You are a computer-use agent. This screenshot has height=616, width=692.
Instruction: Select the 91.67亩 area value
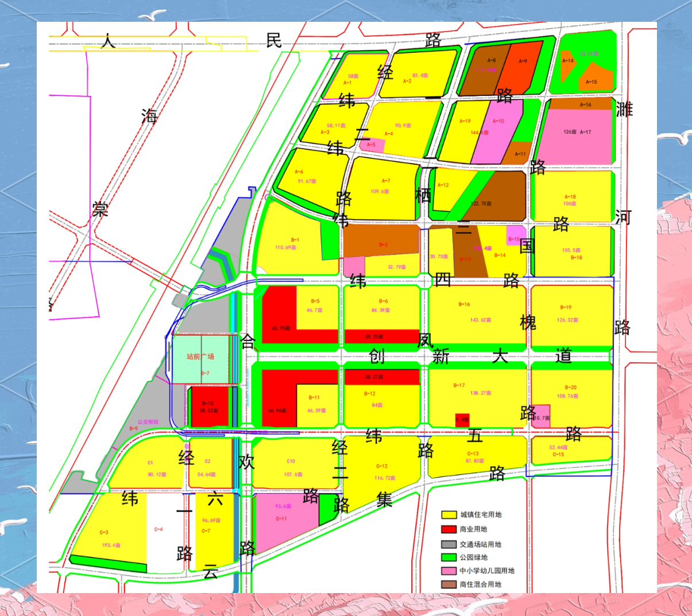(x=307, y=181)
